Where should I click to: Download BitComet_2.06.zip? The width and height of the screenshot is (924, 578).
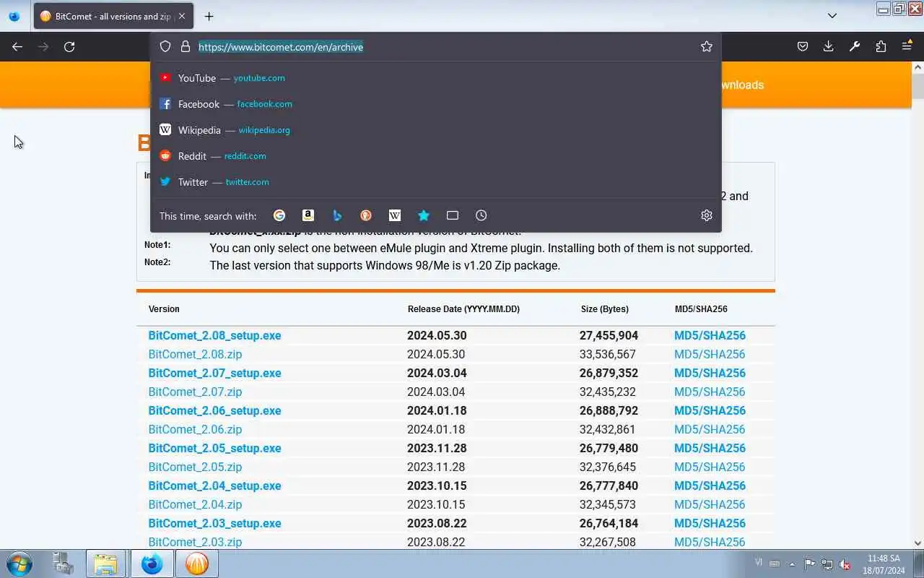pyautogui.click(x=195, y=429)
